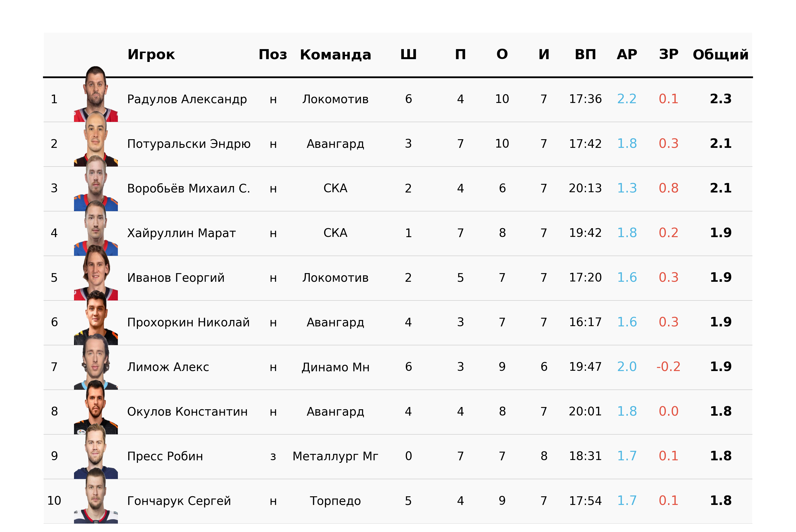This screenshot has width=796, height=532.
Task: Click Гончарук Сергей's portrait photo
Action: coord(96,496)
